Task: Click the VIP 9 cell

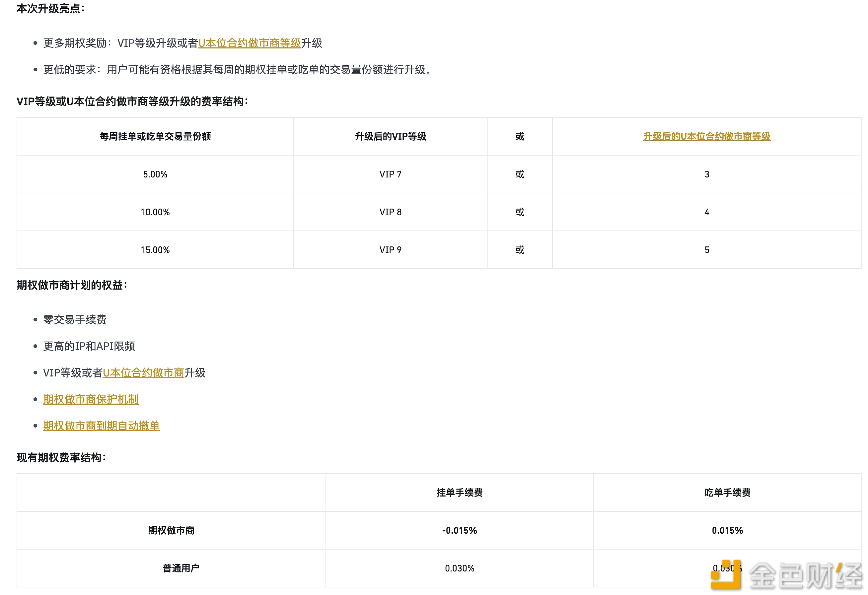Action: coord(390,250)
